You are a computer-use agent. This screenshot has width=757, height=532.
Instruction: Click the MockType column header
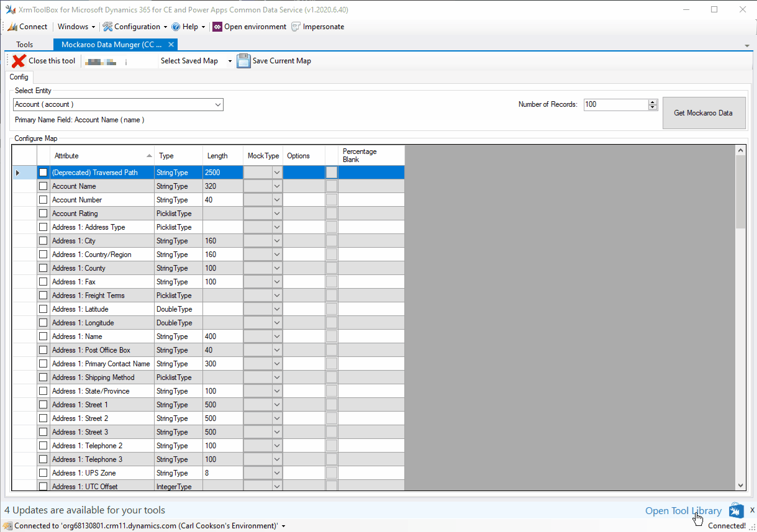tap(263, 156)
